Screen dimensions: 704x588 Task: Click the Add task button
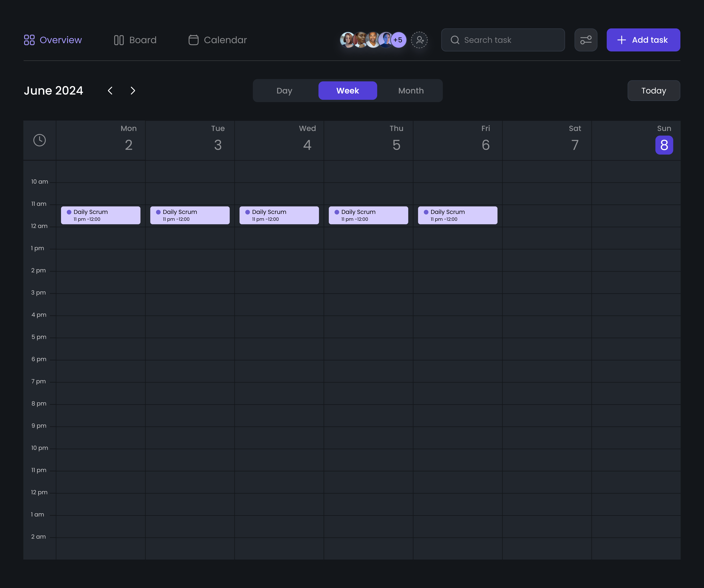[x=643, y=40]
